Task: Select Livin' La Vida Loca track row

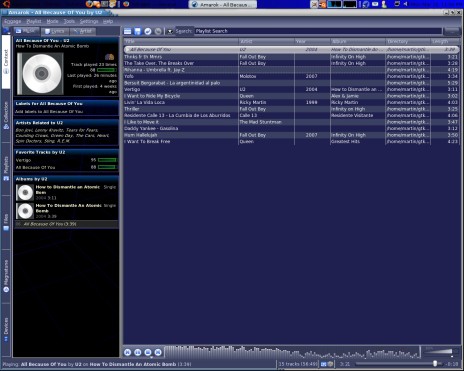Action: click(x=291, y=102)
